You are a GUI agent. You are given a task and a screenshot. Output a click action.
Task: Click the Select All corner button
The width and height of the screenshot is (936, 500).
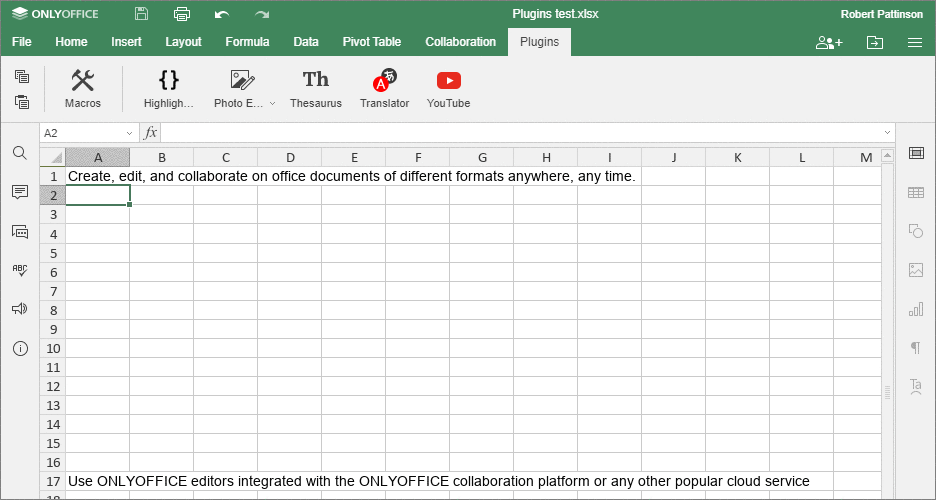tap(53, 158)
